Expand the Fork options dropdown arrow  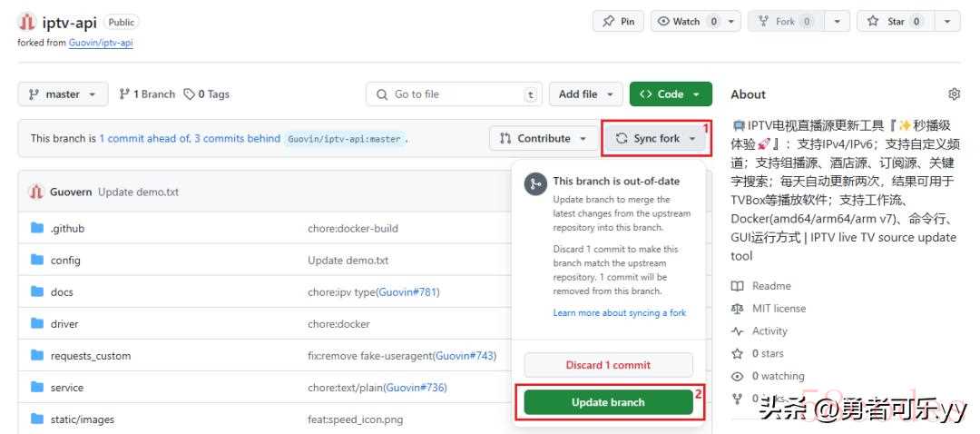(837, 21)
